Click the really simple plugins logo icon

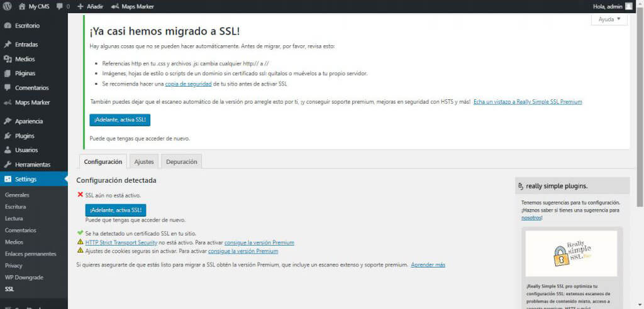click(x=521, y=186)
